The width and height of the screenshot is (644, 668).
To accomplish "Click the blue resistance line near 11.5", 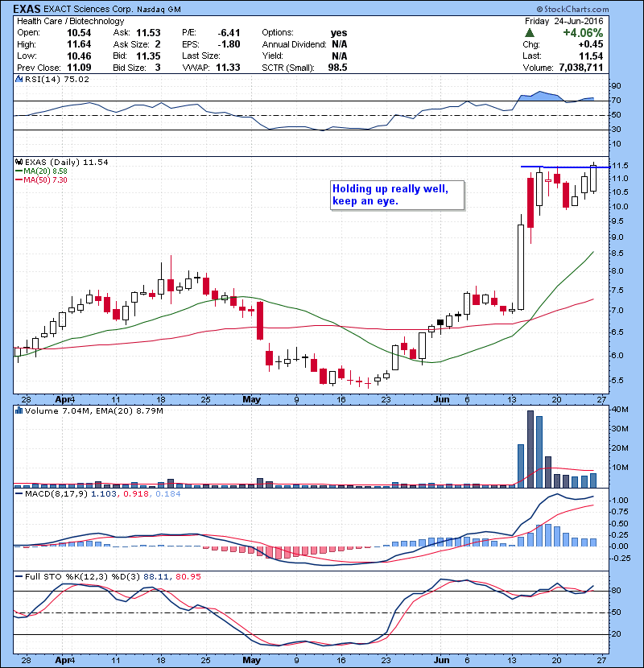I will (x=565, y=167).
